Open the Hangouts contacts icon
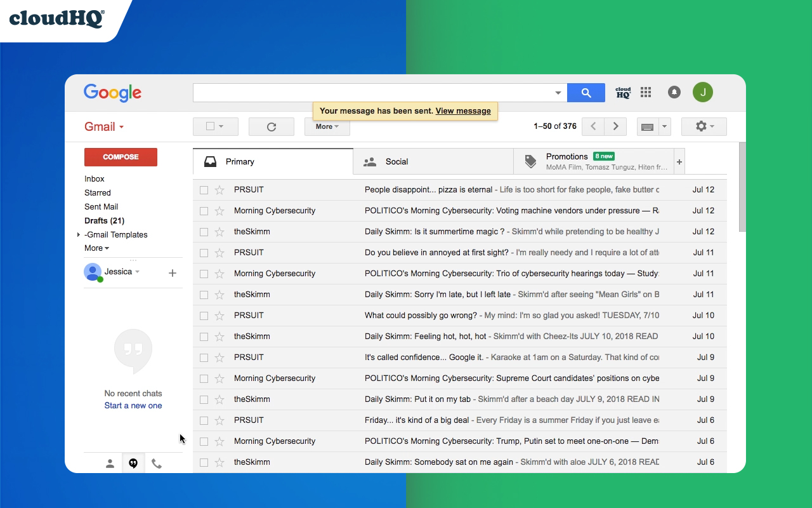The width and height of the screenshot is (812, 508). tap(109, 463)
